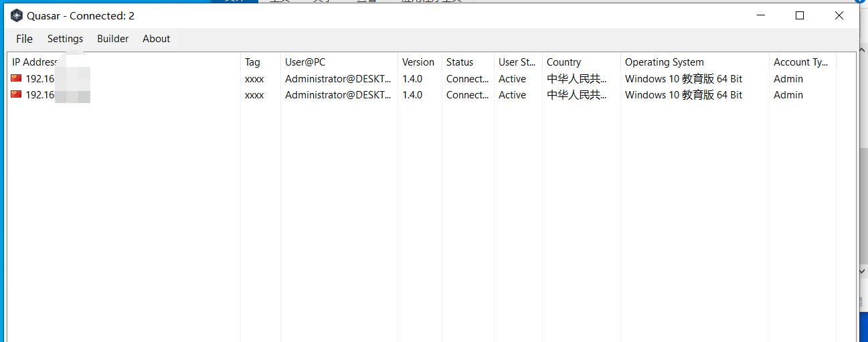Screen dimensions: 868x342
Task: Sort clients by IP Address column header
Action: point(124,62)
